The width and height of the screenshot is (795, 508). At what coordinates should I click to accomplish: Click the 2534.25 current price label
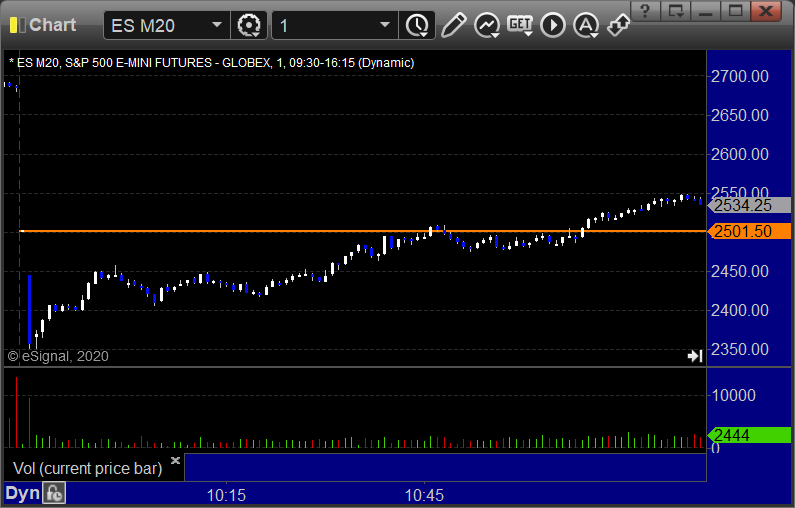coord(750,205)
